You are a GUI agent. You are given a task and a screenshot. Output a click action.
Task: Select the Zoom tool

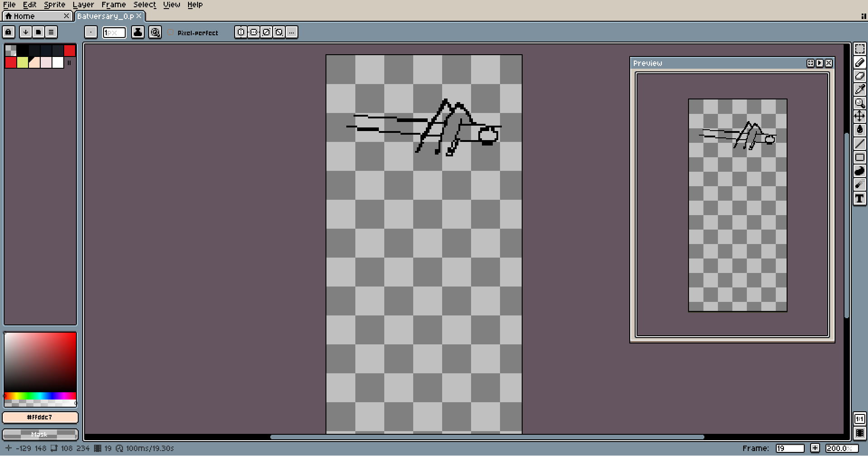859,103
